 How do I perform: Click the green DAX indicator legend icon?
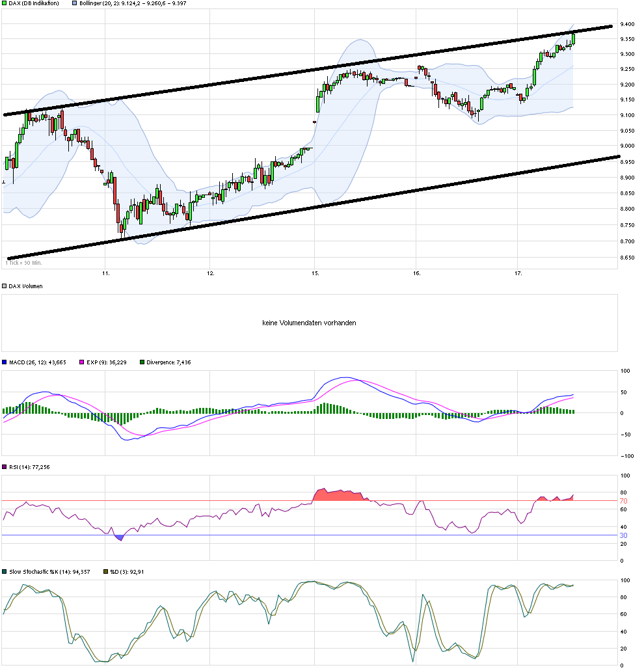tap(3, 4)
